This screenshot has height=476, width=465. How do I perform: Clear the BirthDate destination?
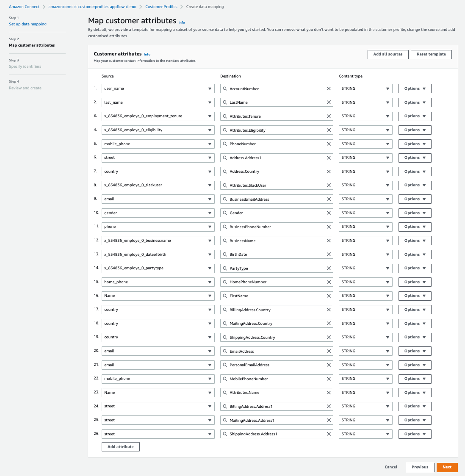point(329,255)
